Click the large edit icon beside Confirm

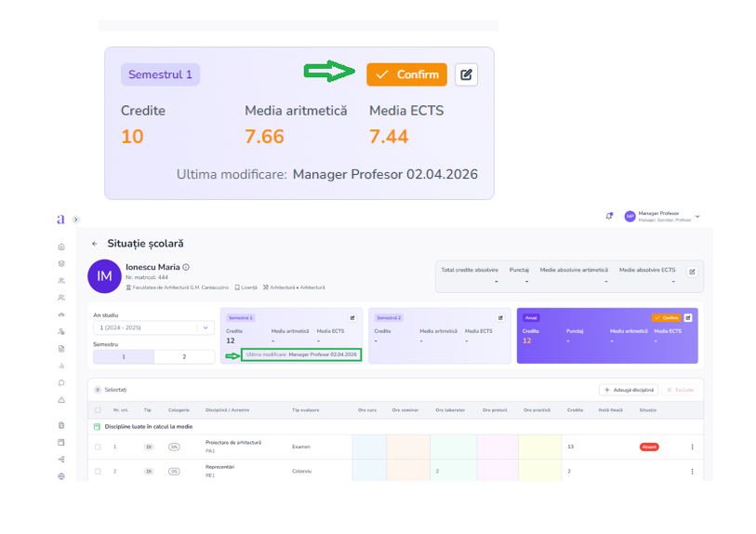[x=467, y=74]
